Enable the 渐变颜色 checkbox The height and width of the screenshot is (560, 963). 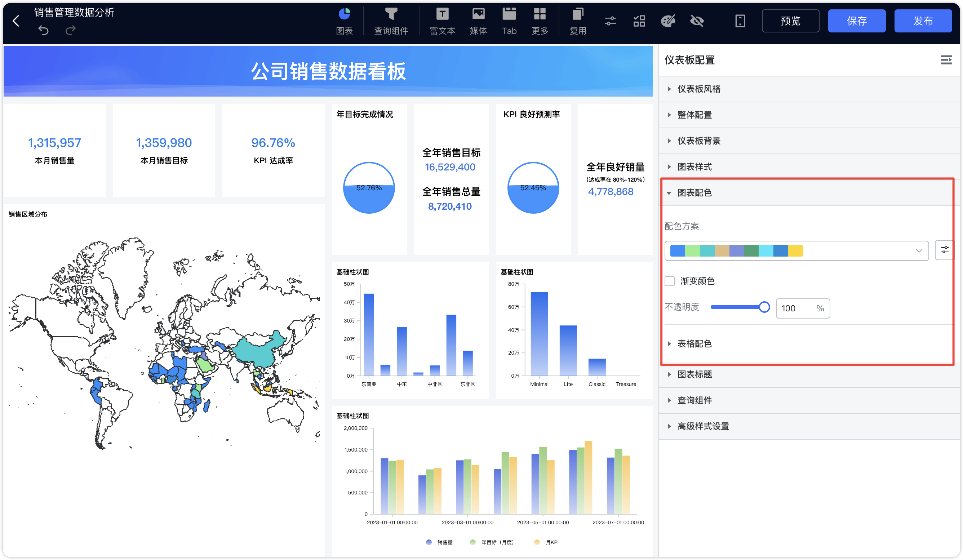coord(670,281)
